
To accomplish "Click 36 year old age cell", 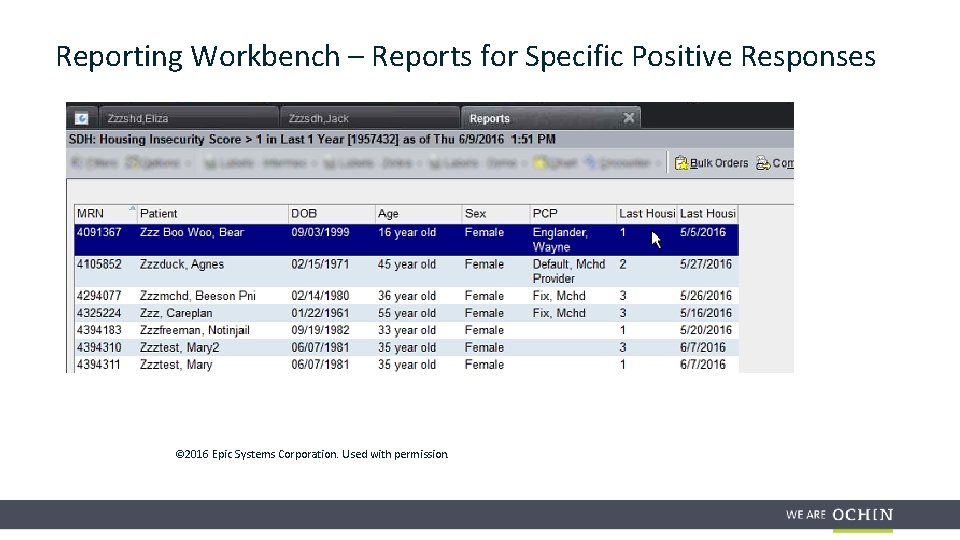I will 407,296.
